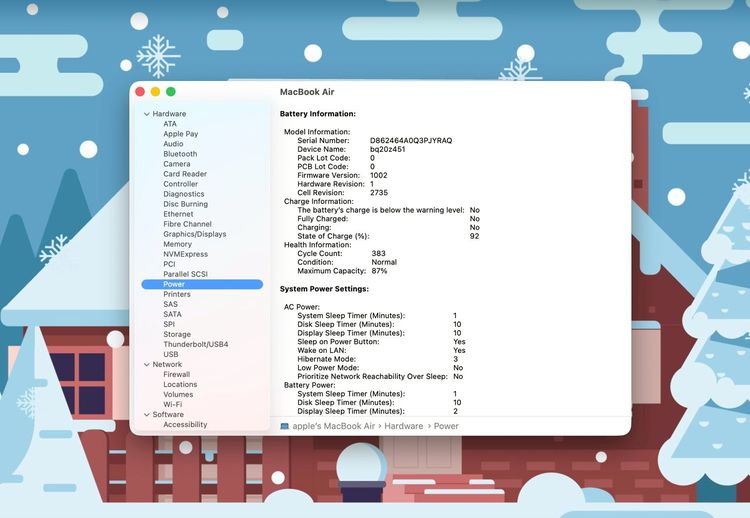Open the Parallel SCSI entry

(x=186, y=275)
